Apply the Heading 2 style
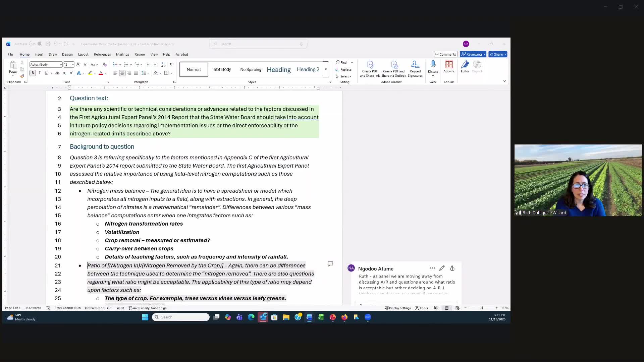The image size is (644, 362). point(308,69)
